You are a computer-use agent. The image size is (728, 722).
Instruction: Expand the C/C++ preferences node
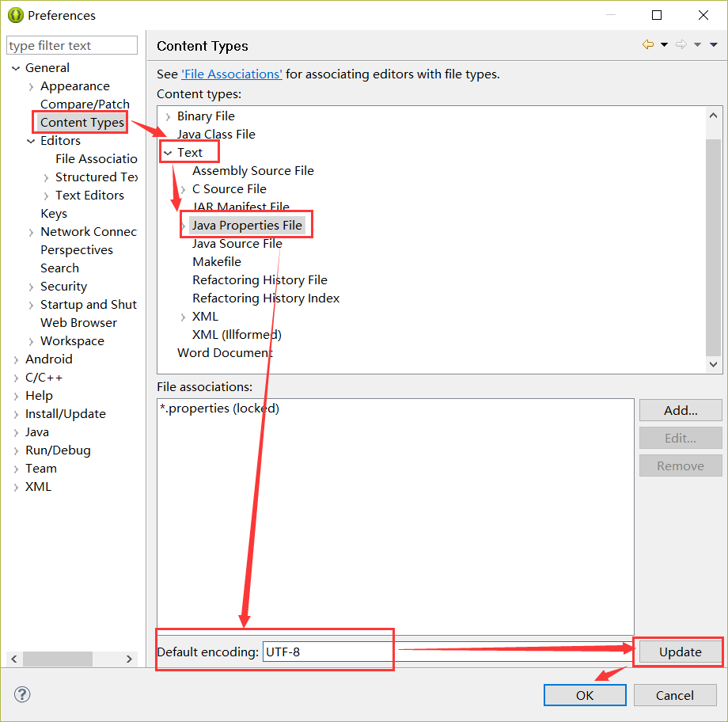(x=17, y=378)
